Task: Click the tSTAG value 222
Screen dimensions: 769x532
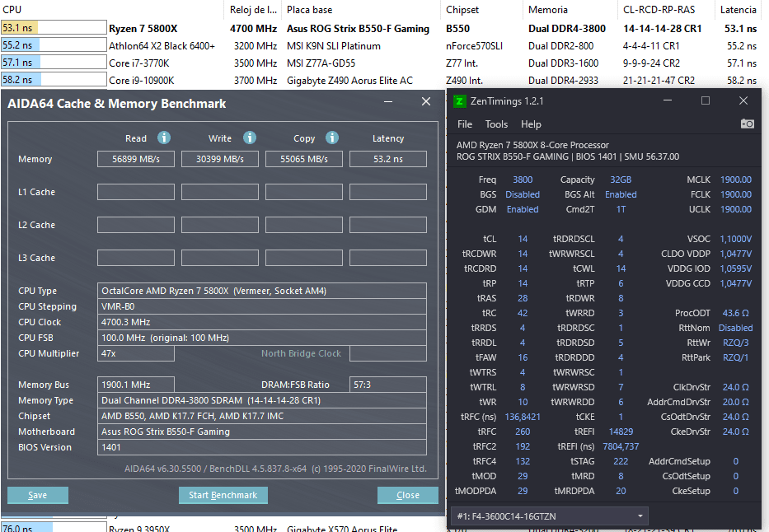Action: point(621,461)
